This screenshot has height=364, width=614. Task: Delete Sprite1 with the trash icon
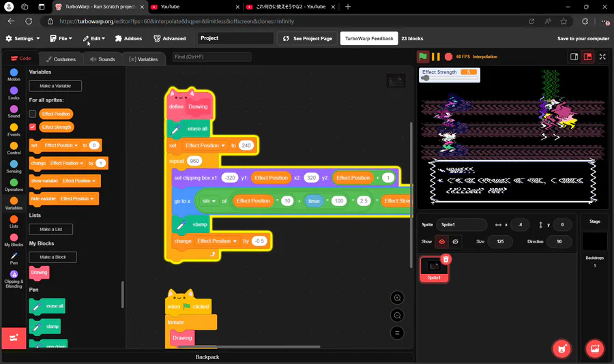point(445,259)
